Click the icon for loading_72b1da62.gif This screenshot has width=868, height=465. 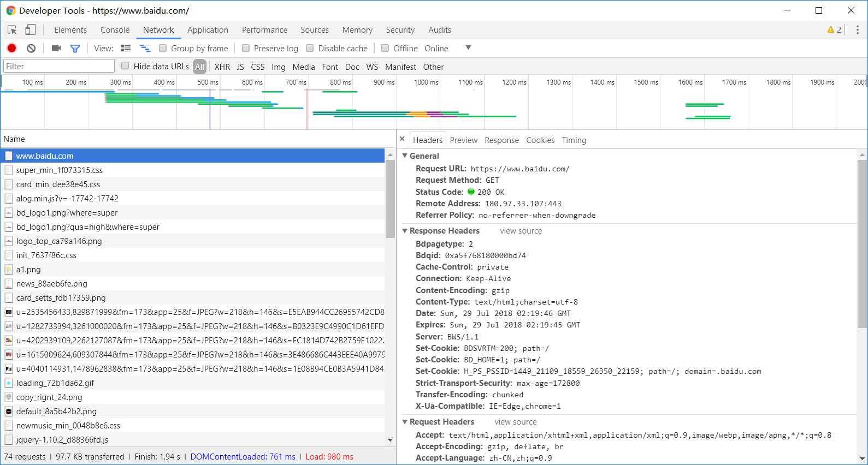pos(9,383)
